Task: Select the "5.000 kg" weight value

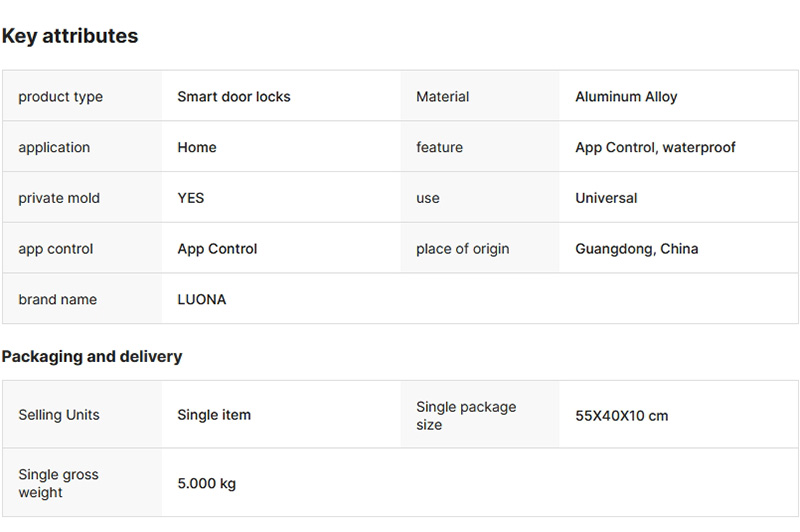Action: (207, 483)
